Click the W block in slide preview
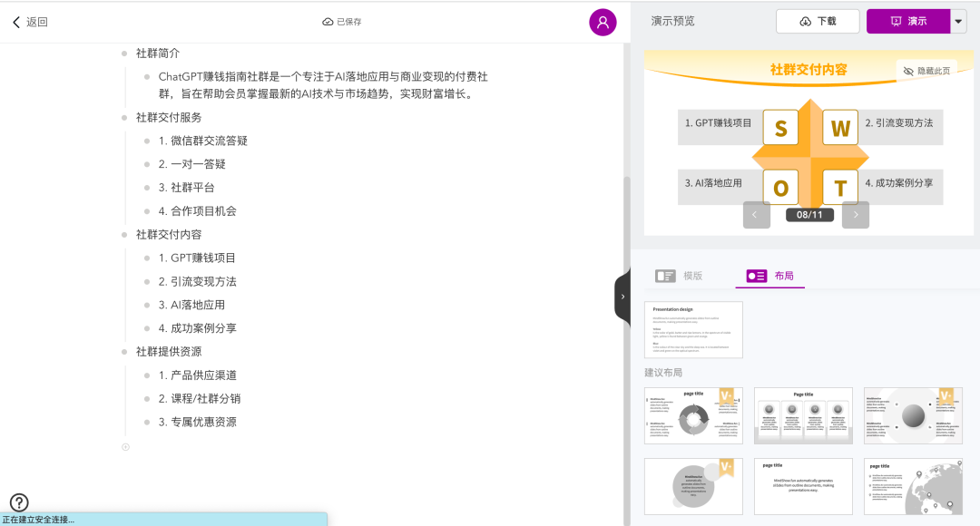 pyautogui.click(x=840, y=128)
